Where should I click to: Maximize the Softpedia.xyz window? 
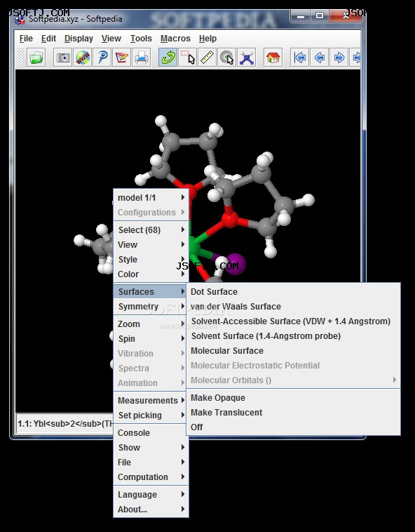(319, 15)
